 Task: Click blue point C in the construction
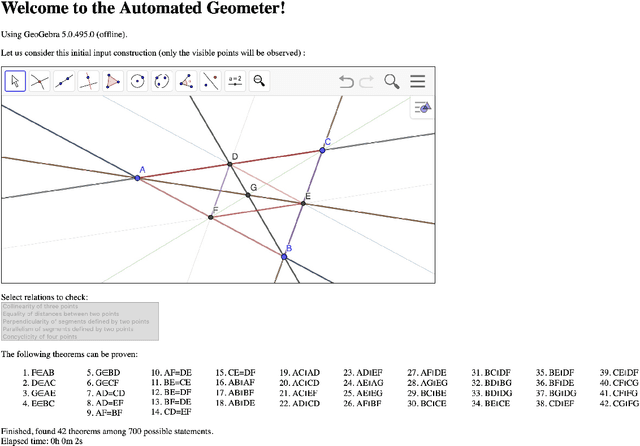[323, 150]
